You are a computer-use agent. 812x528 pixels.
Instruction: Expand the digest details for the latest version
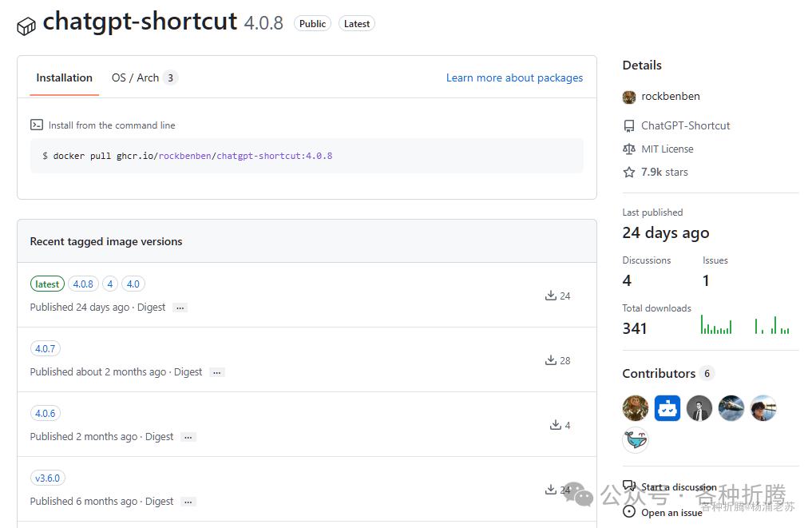pos(180,307)
